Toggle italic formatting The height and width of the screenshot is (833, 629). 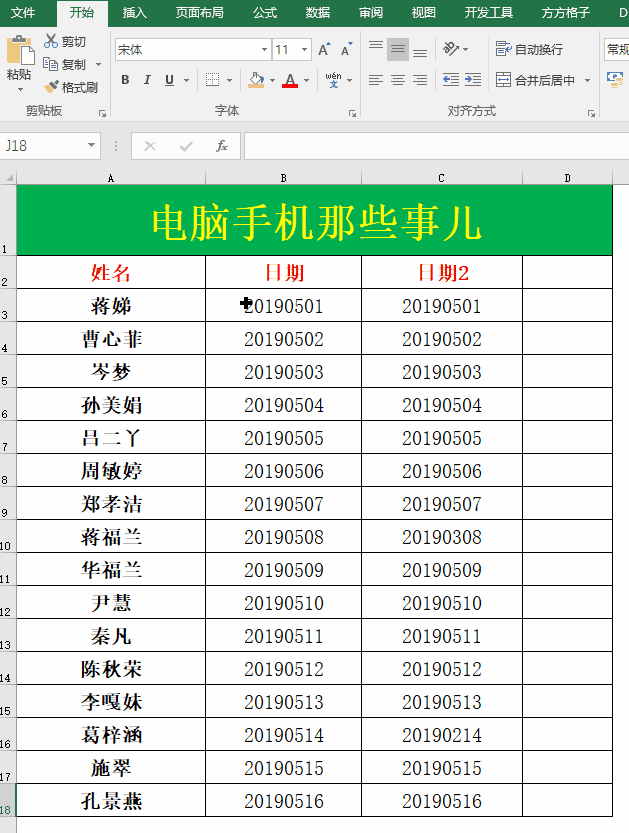[147, 80]
